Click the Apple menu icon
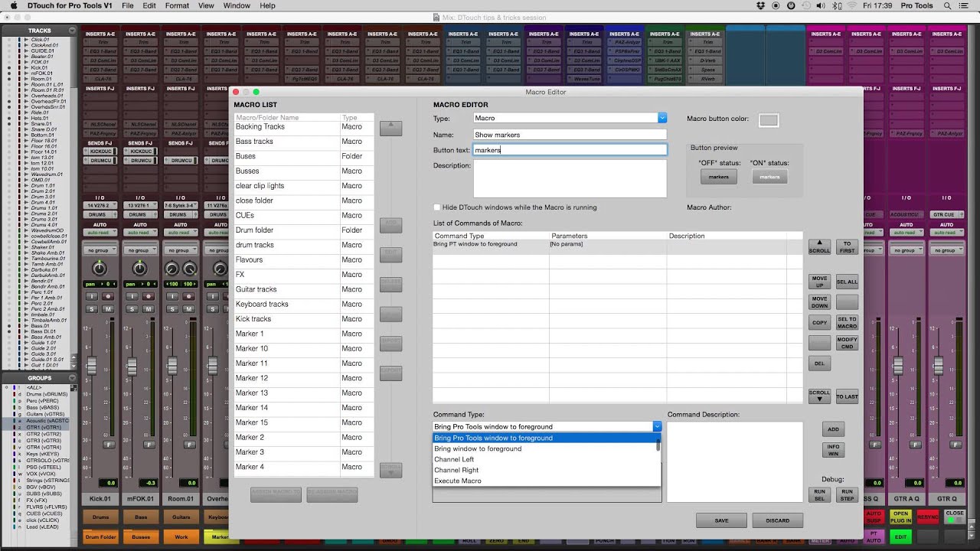Screen dimensions: 980x551 click(x=13, y=5)
